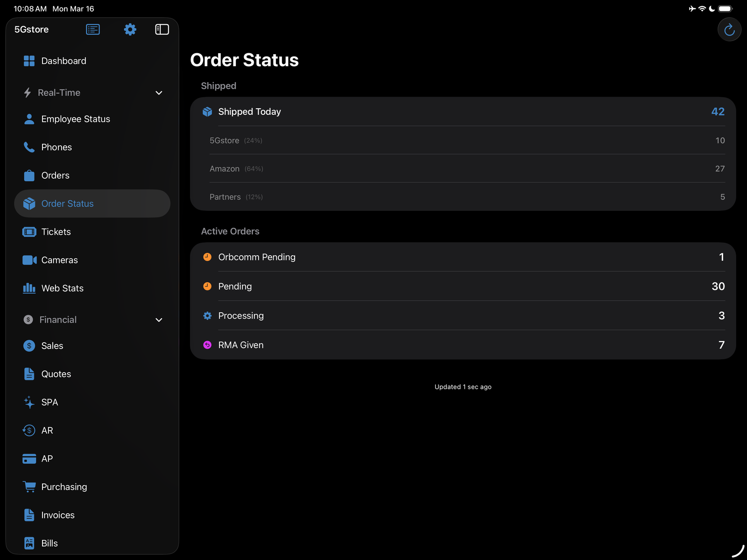The height and width of the screenshot is (560, 747).
Task: Click the refresh button top right
Action: pos(729,29)
